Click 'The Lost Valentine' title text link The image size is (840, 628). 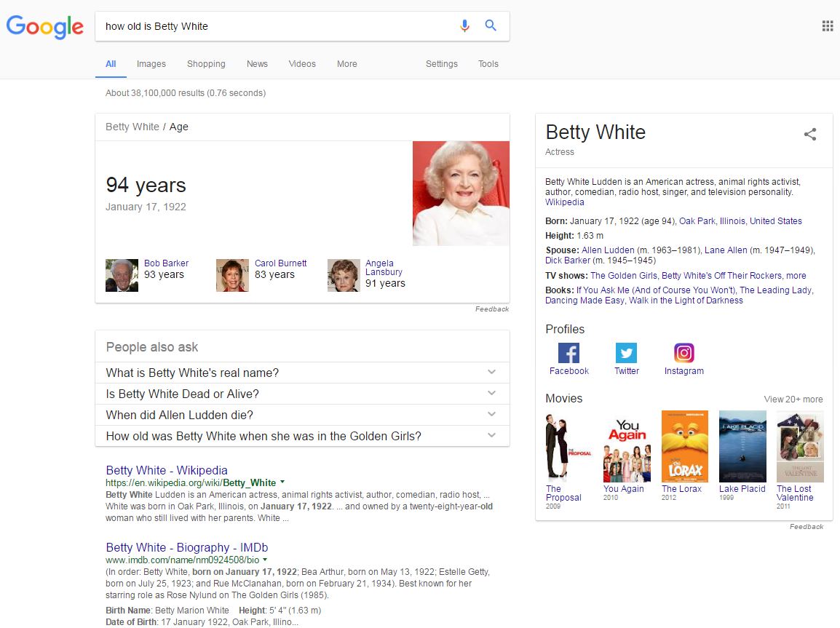point(795,493)
